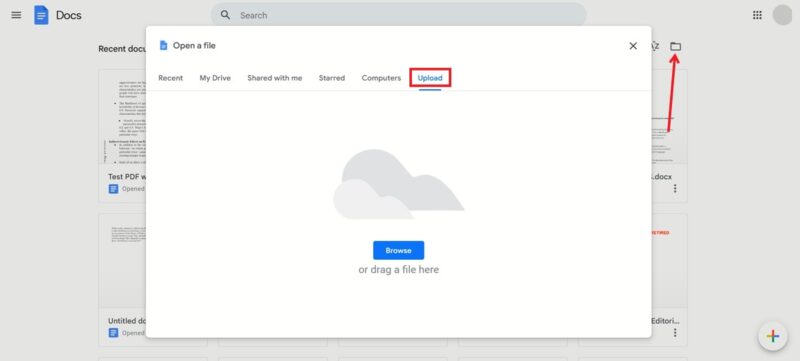Viewport: 800px width, 361px height.
Task: Click the Docs file icon beside Untitled document
Action: point(113,332)
